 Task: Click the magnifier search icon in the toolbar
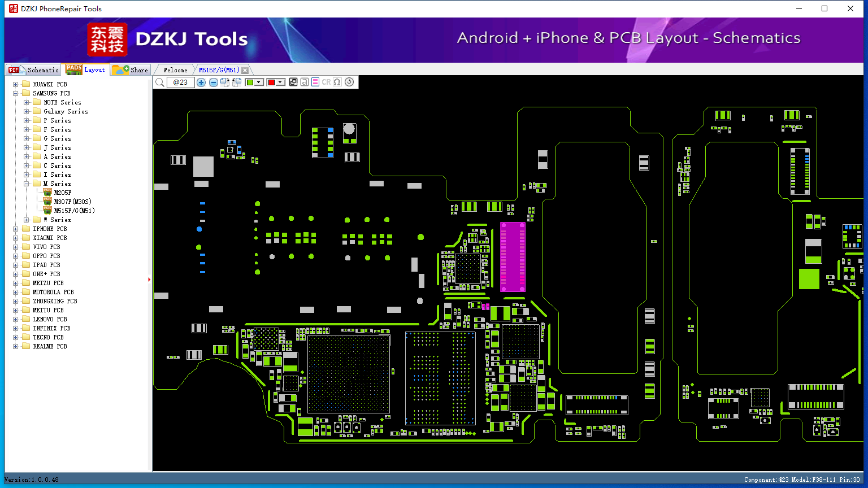[160, 82]
